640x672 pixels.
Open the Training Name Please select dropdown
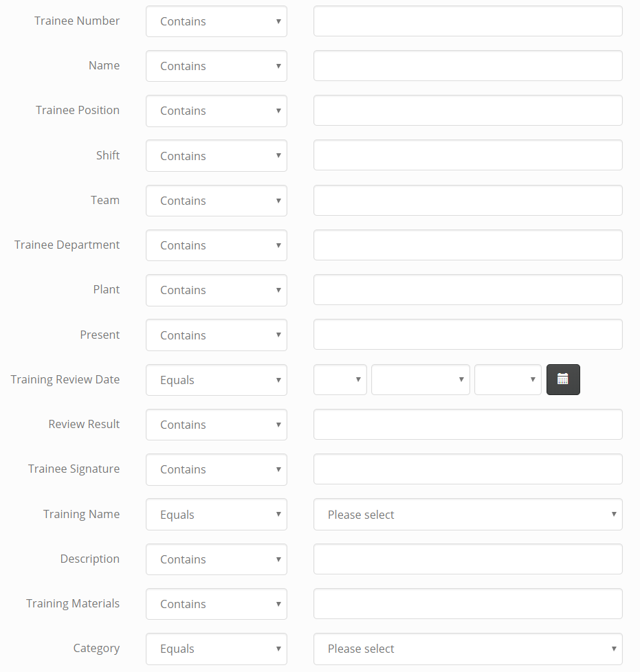tap(467, 514)
